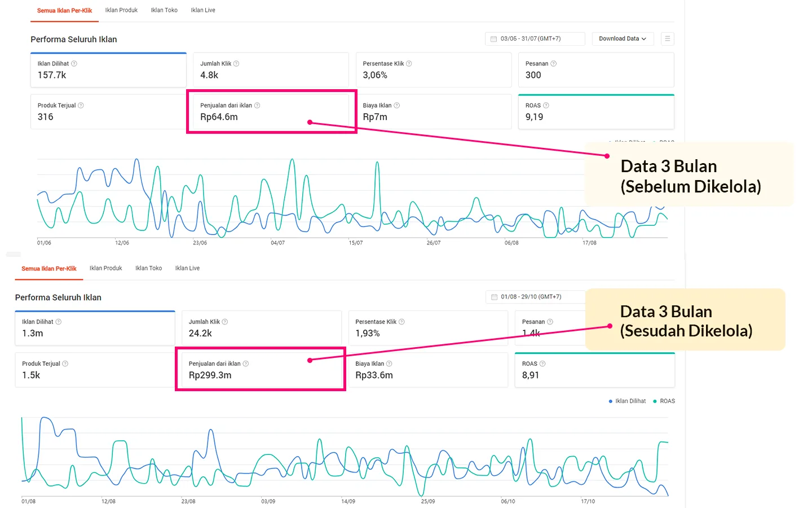Click the help icon beside Persentase Klik 1,93%
Image resolution: width=812 pixels, height=508 pixels.
pos(402,321)
